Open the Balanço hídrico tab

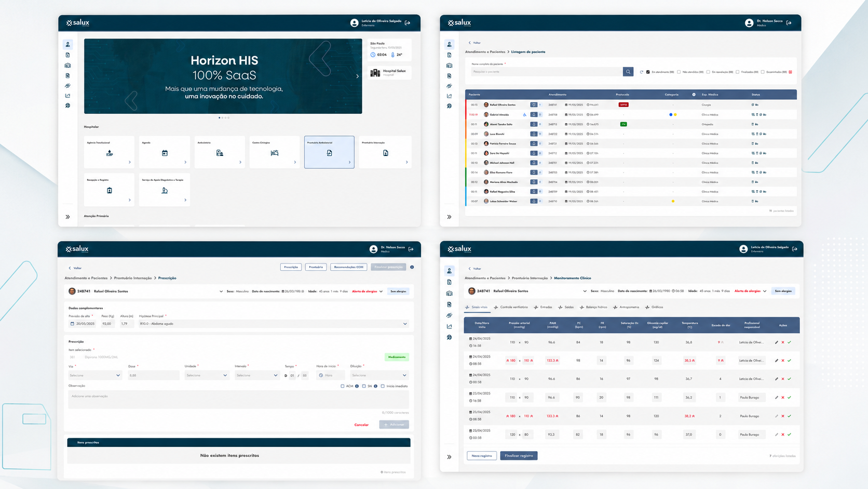593,307
